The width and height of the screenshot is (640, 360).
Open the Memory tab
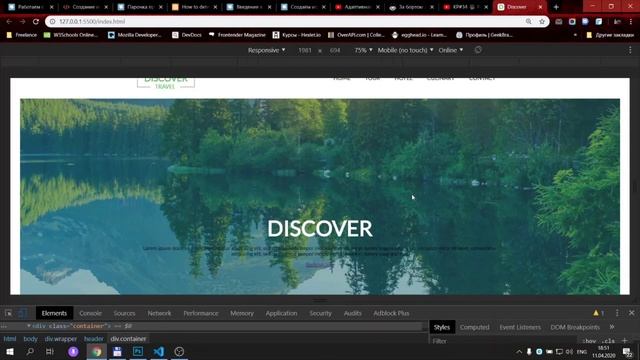(x=242, y=313)
